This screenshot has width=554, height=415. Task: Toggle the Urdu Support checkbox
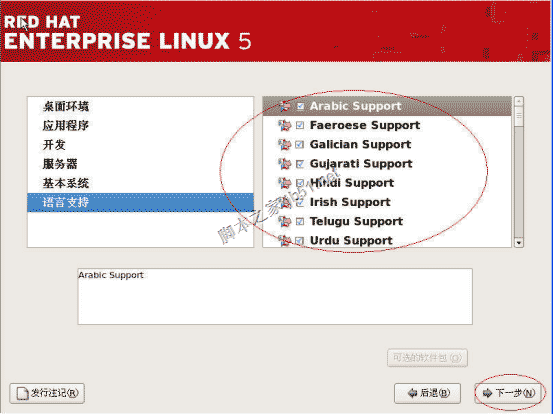(300, 241)
